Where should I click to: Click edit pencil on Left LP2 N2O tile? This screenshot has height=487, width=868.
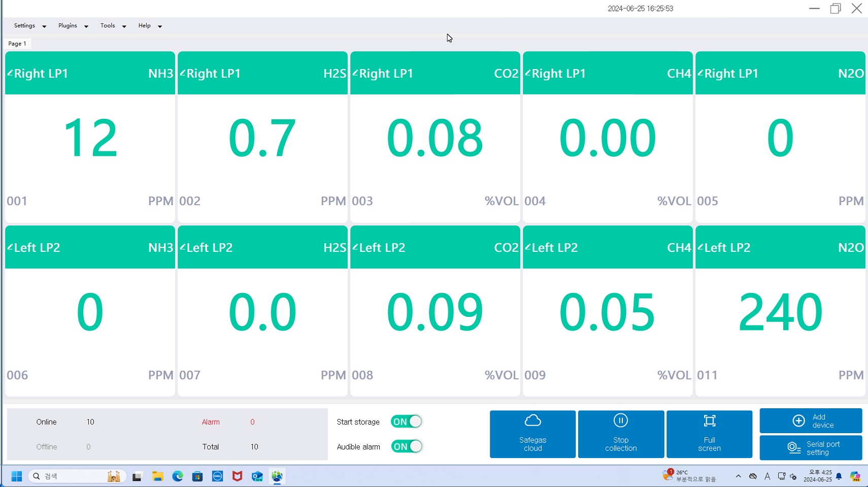pos(700,247)
